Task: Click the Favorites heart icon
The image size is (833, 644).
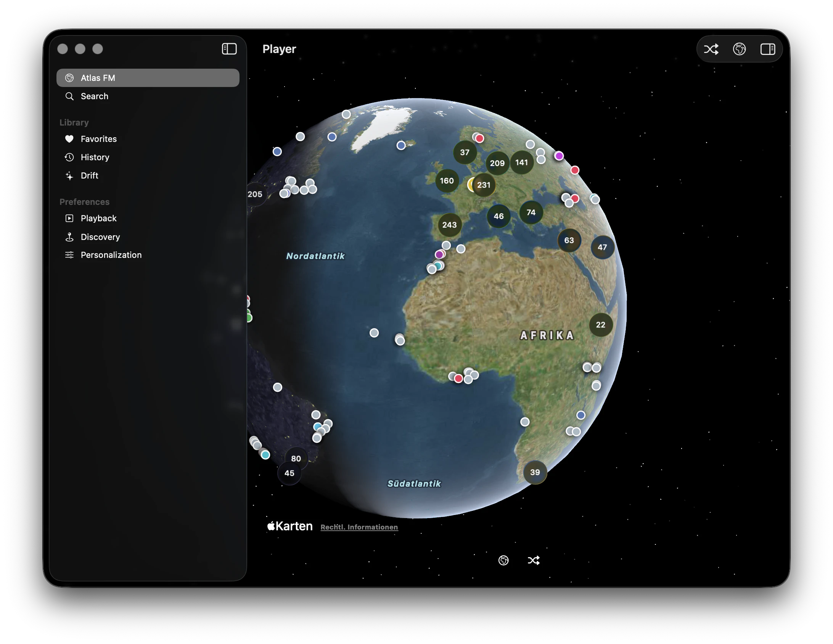Action: click(69, 139)
